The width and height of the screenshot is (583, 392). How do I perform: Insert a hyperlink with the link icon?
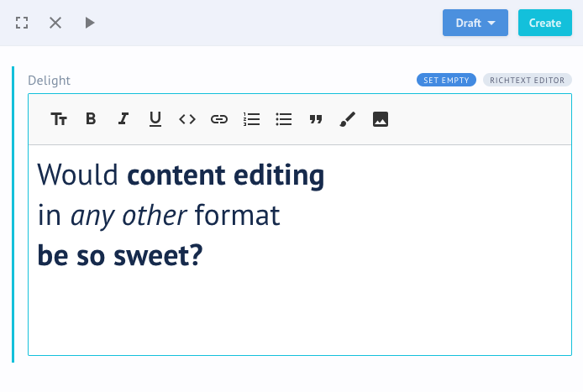tap(219, 119)
